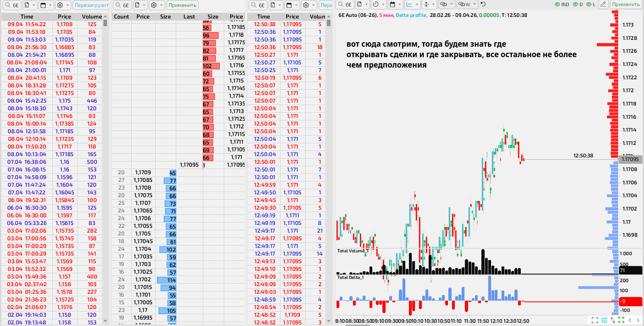Click the leftmost trades table scrollbar thumb
644x326 pixels.
(105, 23)
